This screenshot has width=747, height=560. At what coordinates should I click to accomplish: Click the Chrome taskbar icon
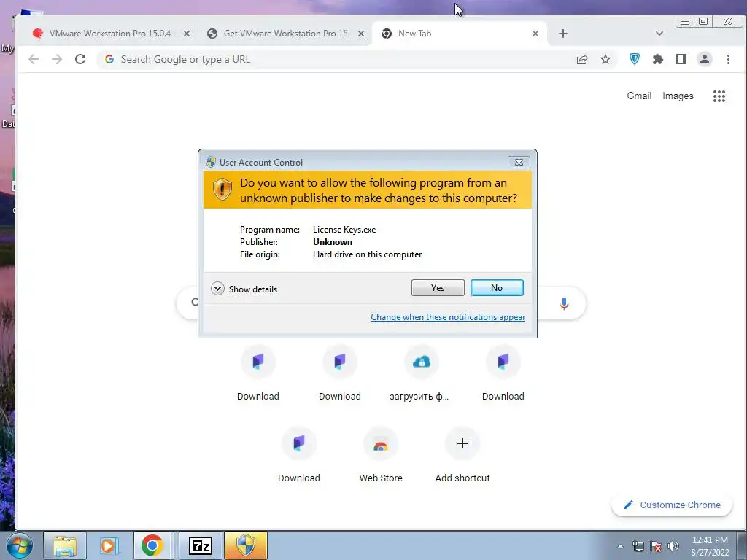click(152, 545)
